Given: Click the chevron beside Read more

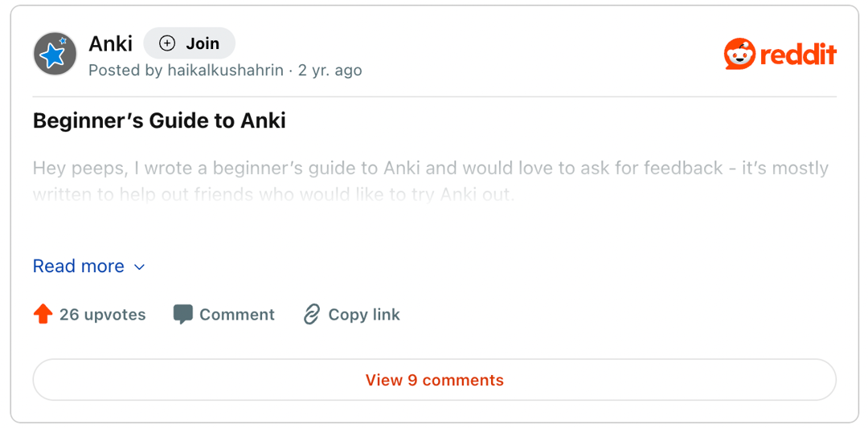Looking at the screenshot, I should tap(140, 267).
